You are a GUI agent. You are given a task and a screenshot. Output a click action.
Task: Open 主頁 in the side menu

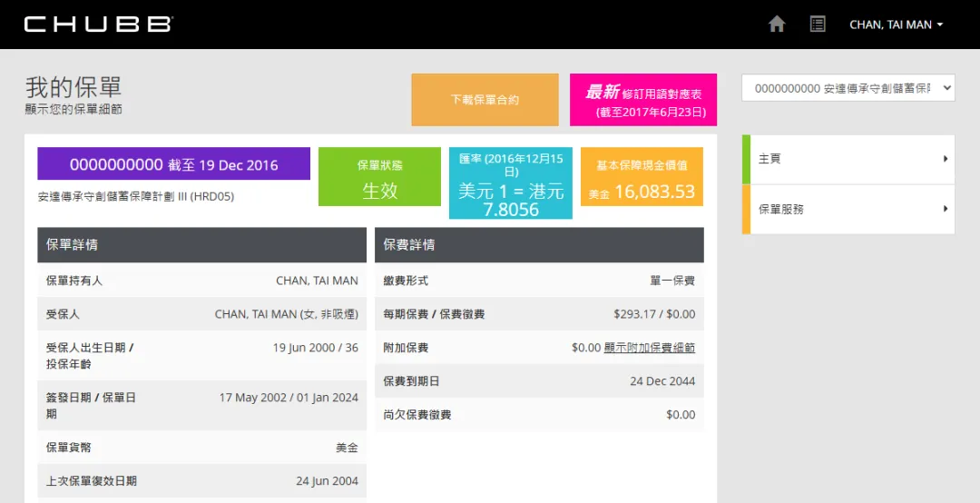(848, 159)
